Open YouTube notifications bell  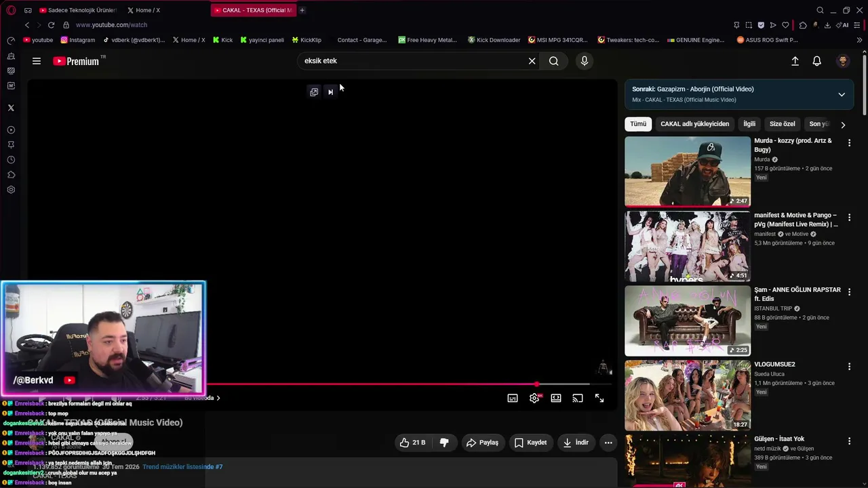coord(817,61)
